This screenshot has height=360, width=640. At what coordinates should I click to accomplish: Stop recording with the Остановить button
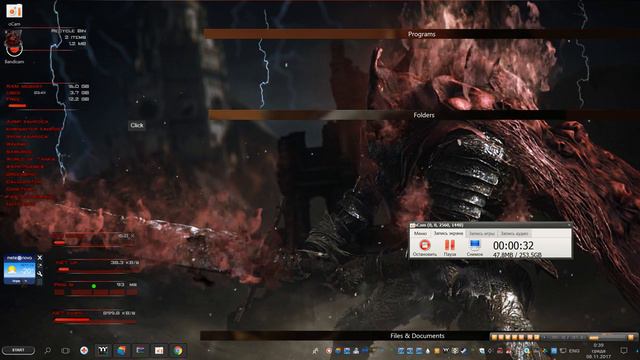(424, 247)
